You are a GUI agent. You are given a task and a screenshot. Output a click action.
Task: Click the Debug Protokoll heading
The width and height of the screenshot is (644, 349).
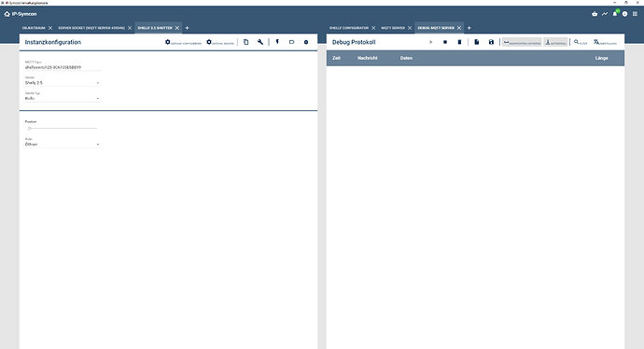tap(354, 42)
